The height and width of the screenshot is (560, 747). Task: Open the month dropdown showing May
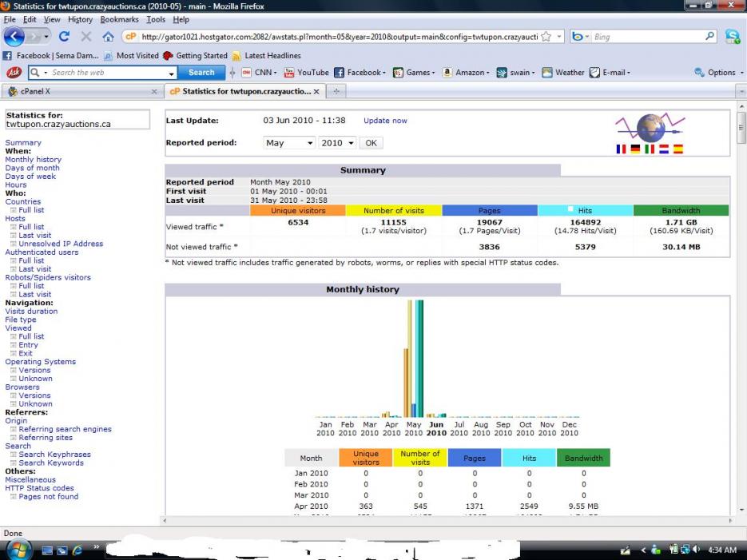[289, 143]
